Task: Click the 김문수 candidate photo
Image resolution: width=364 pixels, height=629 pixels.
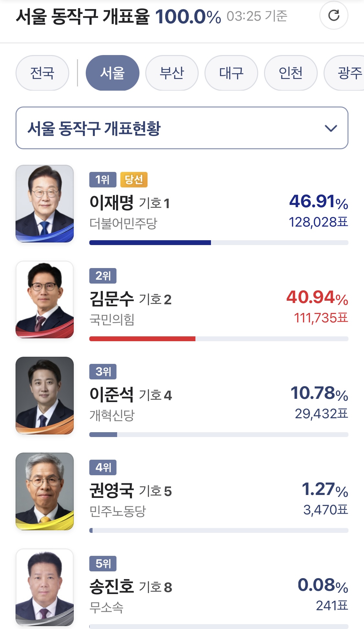Action: (45, 299)
